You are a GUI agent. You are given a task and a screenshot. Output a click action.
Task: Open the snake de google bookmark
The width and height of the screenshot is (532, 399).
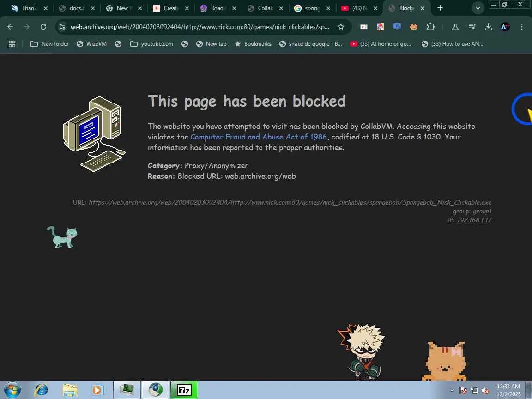pos(310,44)
